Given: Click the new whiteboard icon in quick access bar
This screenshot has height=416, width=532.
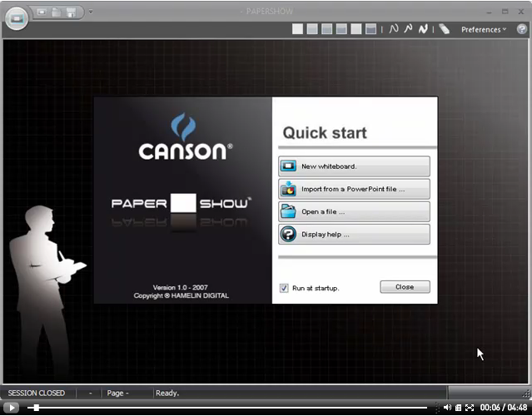Looking at the screenshot, I should [x=42, y=12].
